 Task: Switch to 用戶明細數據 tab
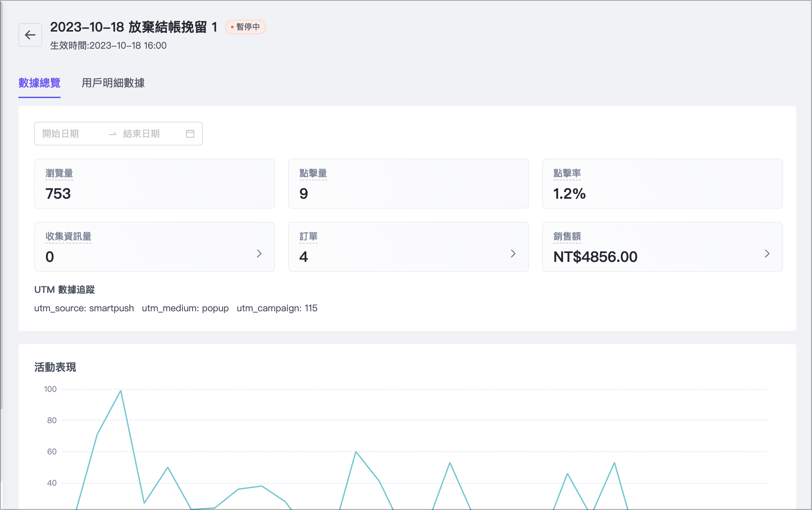pyautogui.click(x=113, y=83)
